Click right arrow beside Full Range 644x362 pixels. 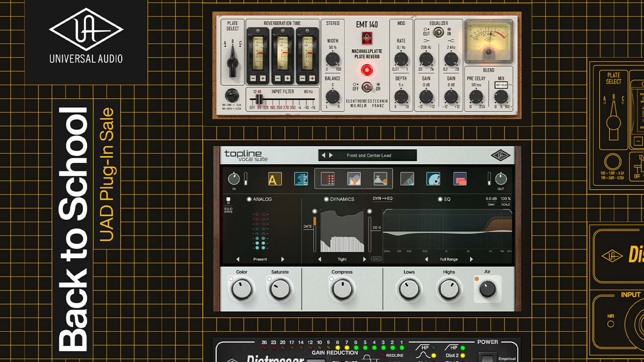[x=471, y=259]
